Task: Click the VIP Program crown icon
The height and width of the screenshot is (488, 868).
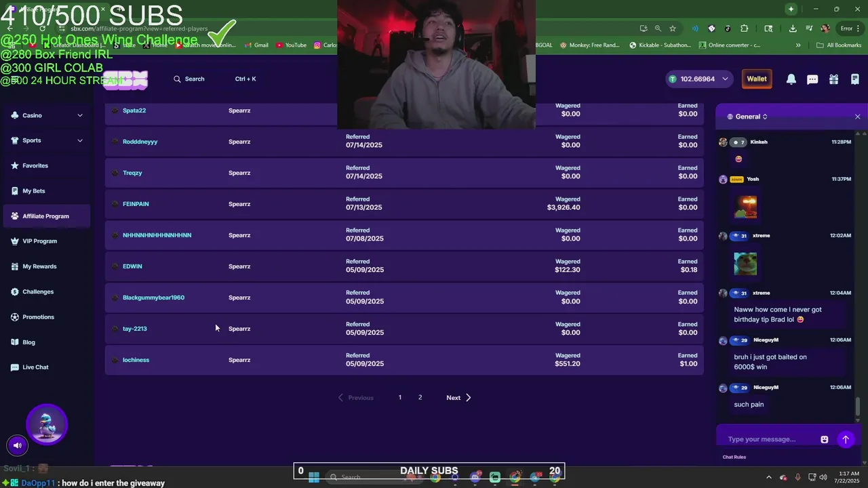Action: 15,241
